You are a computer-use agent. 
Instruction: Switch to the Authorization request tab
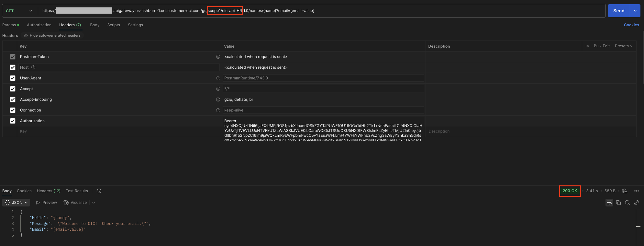click(39, 25)
